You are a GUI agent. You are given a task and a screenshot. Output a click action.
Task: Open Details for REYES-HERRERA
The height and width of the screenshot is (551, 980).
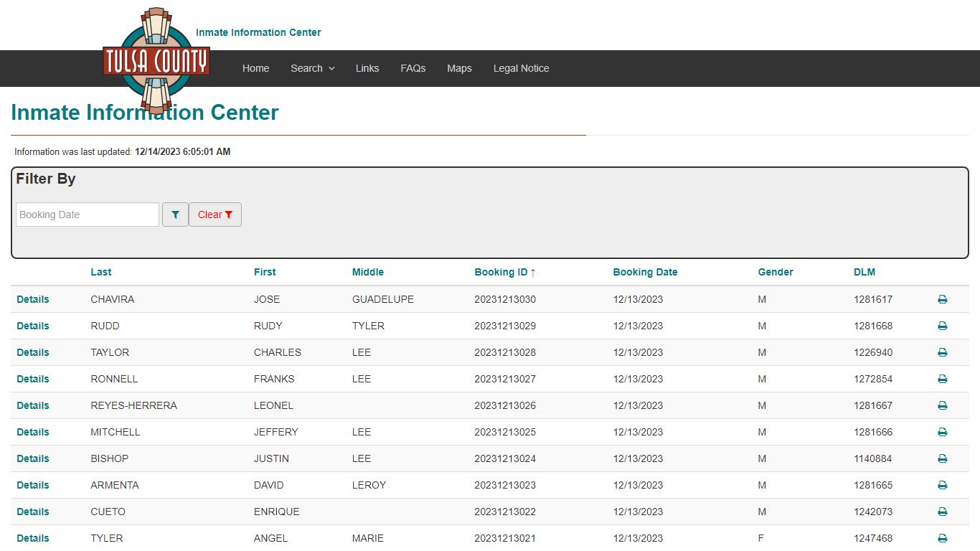pos(33,405)
